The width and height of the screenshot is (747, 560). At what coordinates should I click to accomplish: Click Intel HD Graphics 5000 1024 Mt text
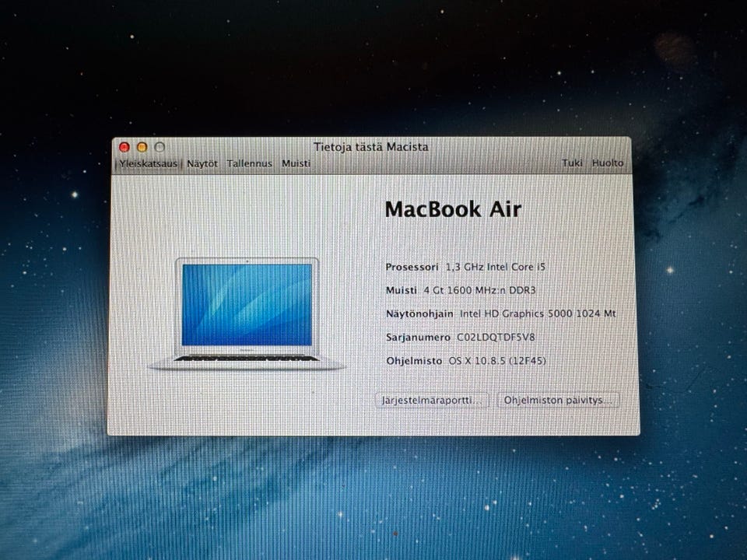coord(538,313)
